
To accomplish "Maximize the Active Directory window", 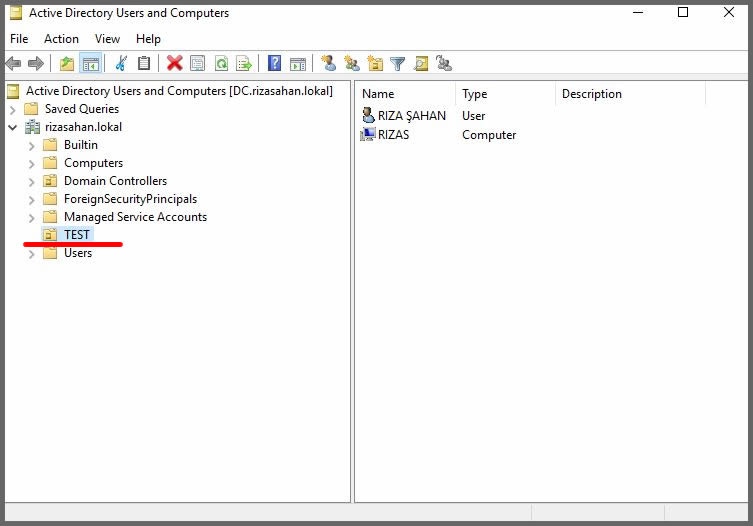I will [x=683, y=13].
